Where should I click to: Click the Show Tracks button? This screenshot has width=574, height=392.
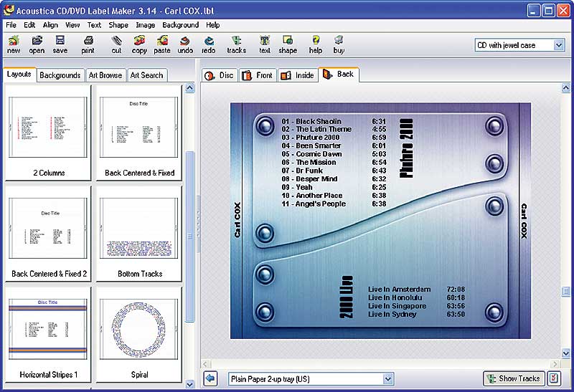(x=514, y=378)
